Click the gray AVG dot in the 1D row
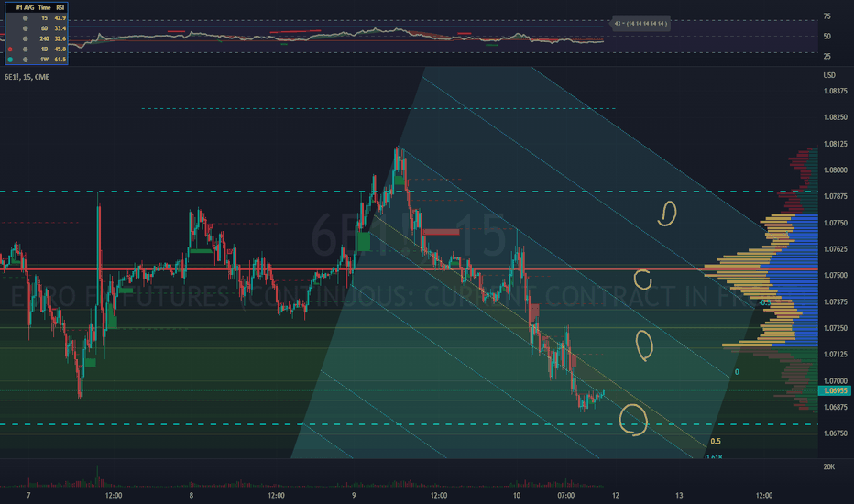 pos(25,49)
